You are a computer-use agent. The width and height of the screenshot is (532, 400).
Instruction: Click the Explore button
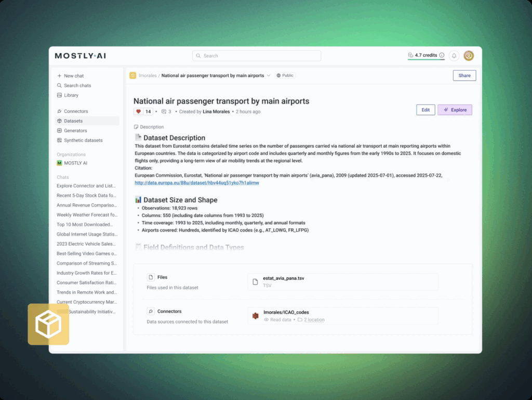click(455, 110)
